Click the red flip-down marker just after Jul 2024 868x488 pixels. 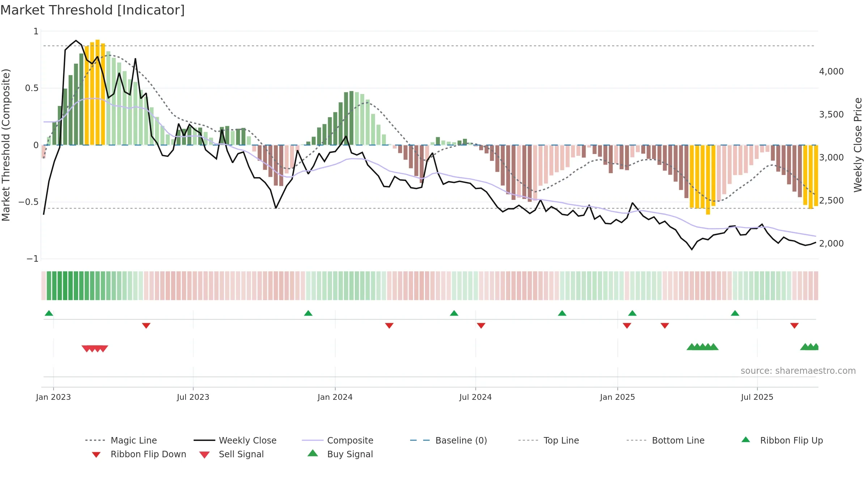[x=481, y=325]
